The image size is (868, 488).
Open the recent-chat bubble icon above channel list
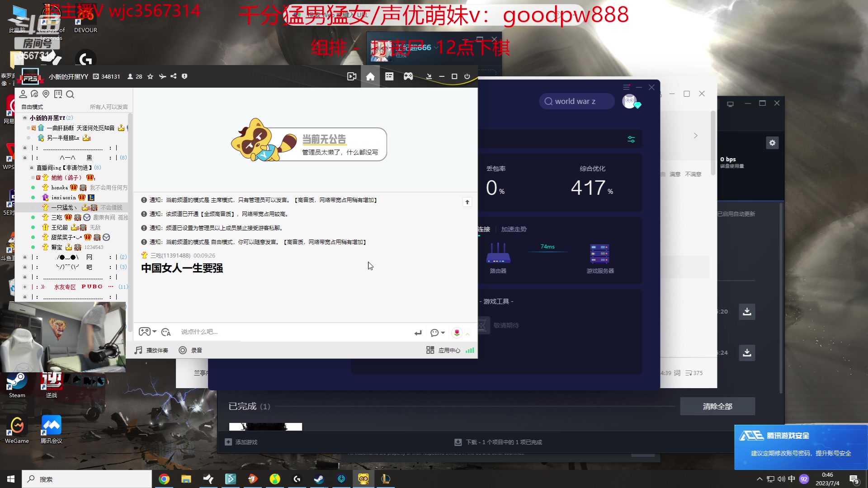point(34,94)
